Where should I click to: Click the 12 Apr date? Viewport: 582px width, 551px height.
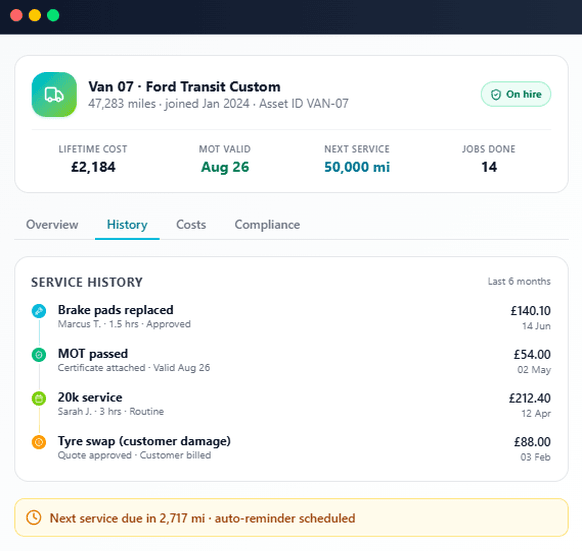[536, 414]
